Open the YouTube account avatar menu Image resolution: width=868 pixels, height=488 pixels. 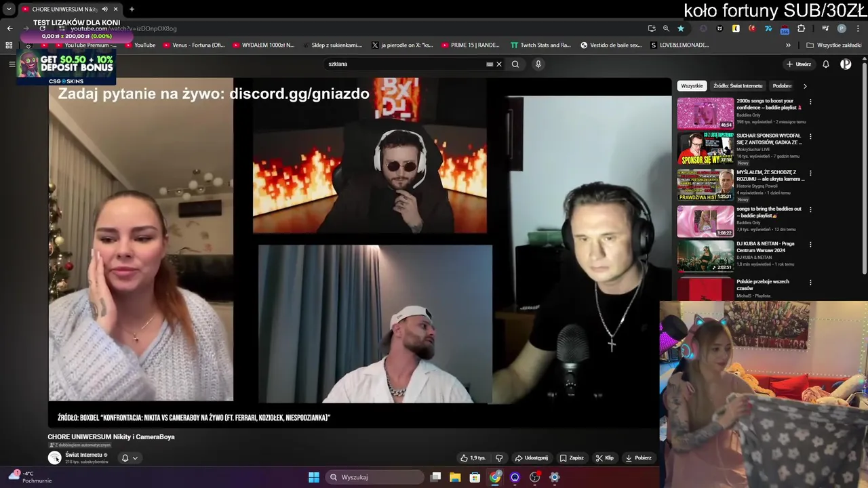tap(846, 64)
